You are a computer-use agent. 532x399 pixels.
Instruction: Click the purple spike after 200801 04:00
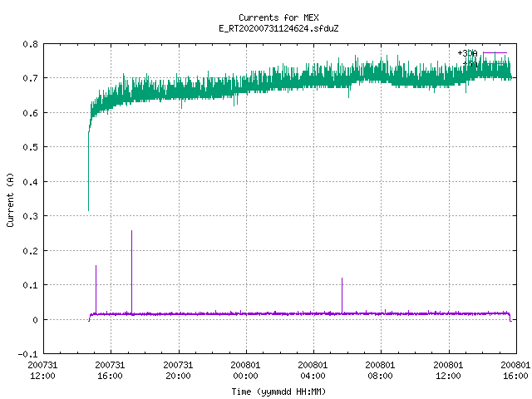point(342,295)
